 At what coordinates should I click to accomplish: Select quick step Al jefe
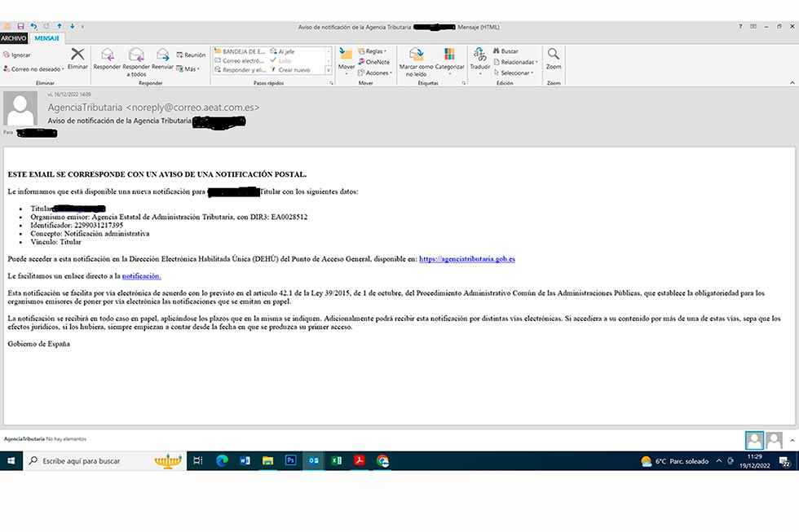[282, 51]
